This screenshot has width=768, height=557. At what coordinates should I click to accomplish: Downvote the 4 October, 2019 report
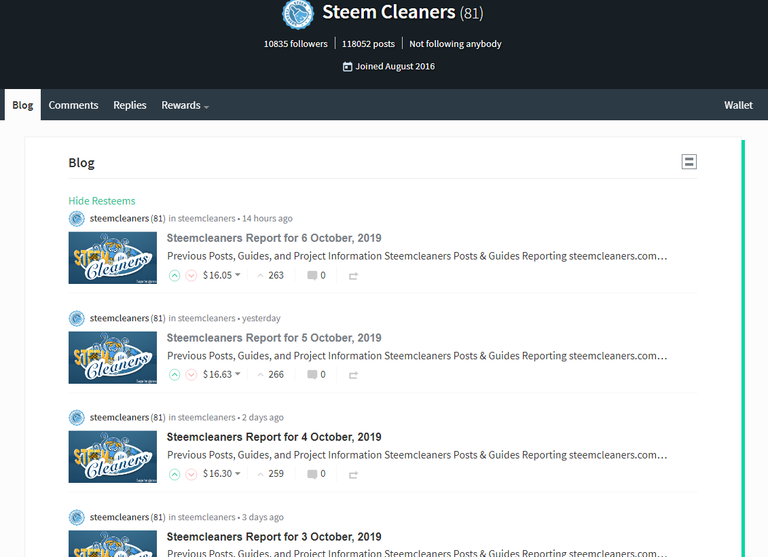(191, 474)
